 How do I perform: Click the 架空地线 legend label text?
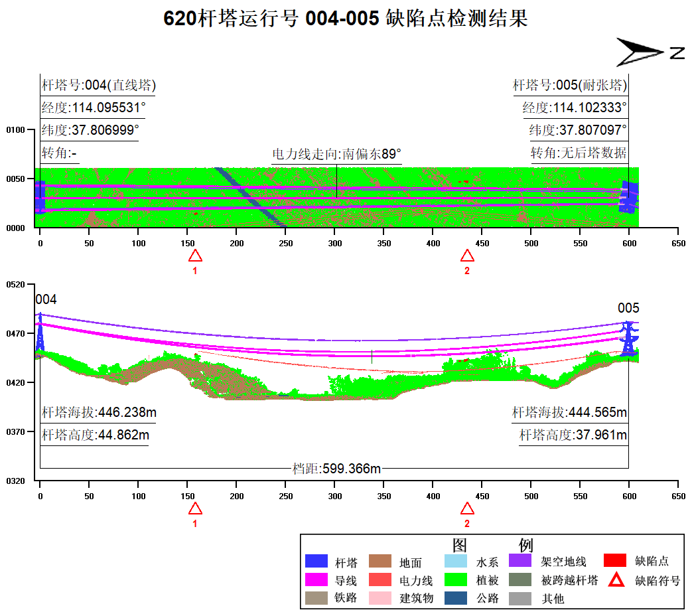pyautogui.click(x=563, y=562)
